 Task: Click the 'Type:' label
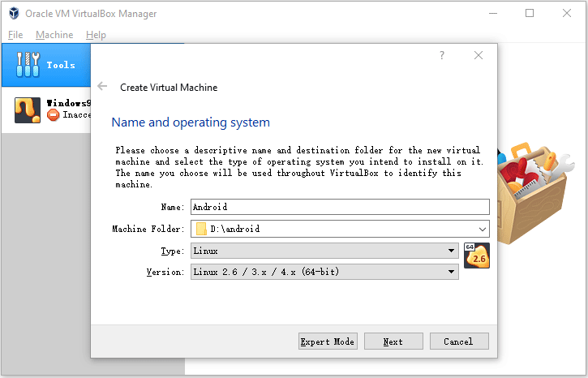173,251
